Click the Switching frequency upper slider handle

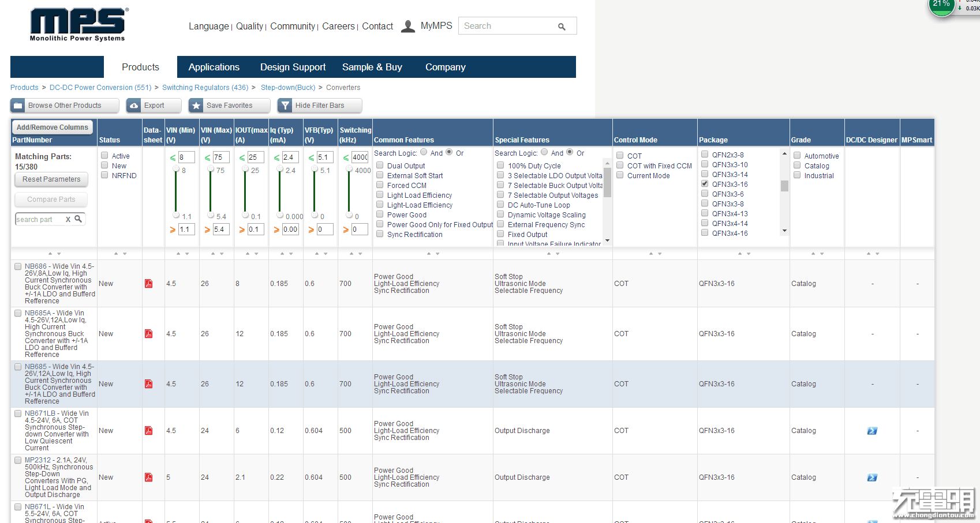click(349, 168)
